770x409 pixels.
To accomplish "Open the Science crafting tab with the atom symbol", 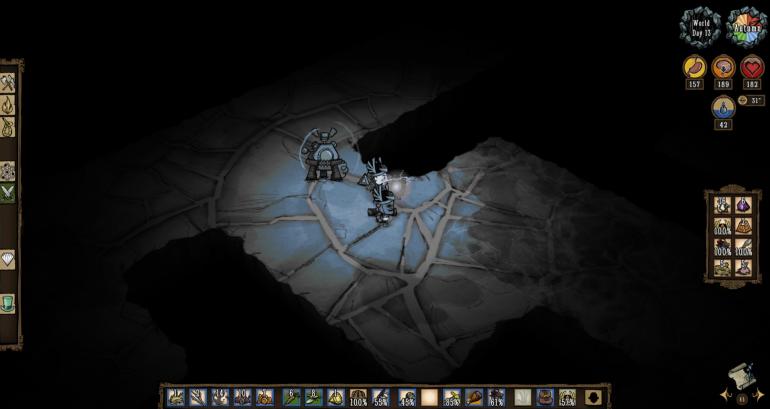I will [7, 171].
